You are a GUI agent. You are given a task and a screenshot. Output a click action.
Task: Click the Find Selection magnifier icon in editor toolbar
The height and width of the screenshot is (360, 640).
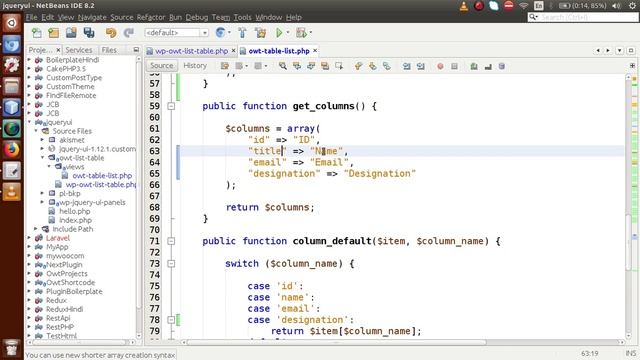(282, 66)
